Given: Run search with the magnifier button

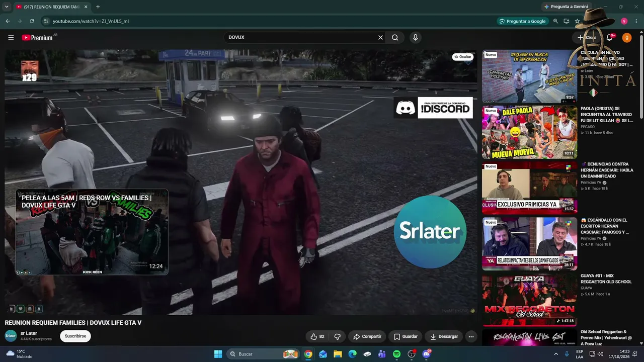Looking at the screenshot, I should pyautogui.click(x=395, y=37).
